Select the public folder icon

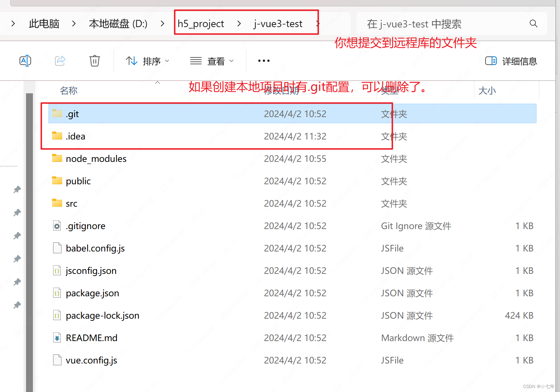(57, 181)
